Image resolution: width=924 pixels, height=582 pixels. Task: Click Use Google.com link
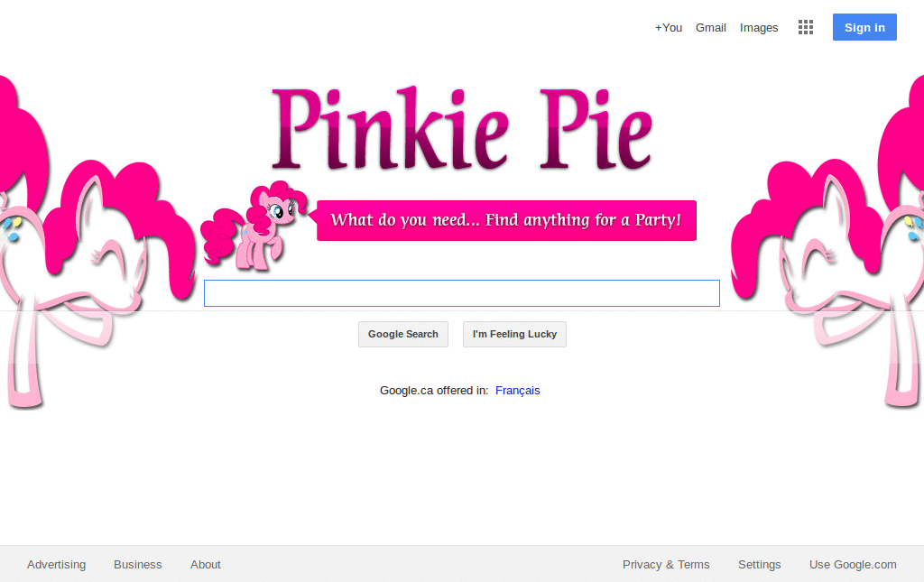pyautogui.click(x=853, y=564)
